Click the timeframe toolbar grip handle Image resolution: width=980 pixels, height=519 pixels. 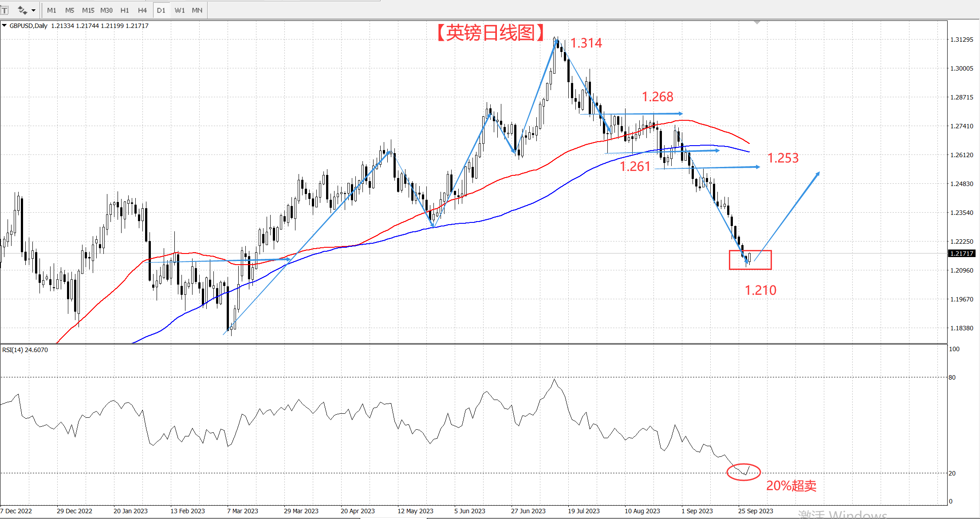pos(41,10)
